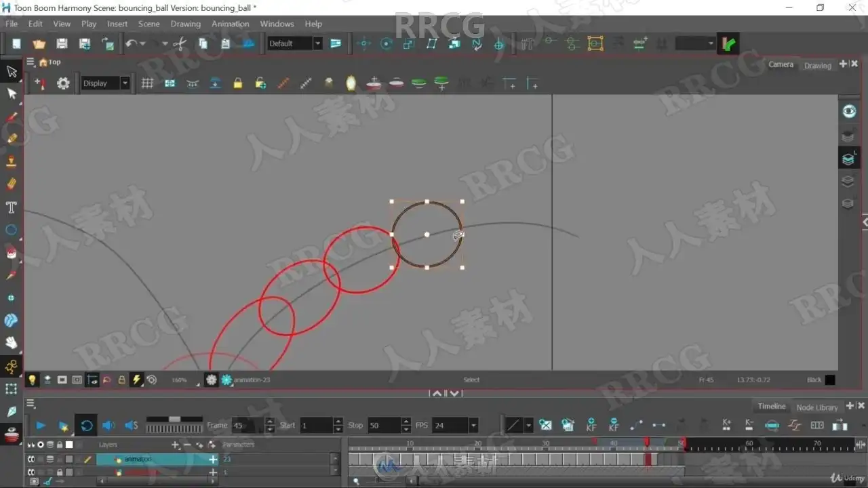
Task: Open Camera view settings gear icon
Action: [63, 83]
